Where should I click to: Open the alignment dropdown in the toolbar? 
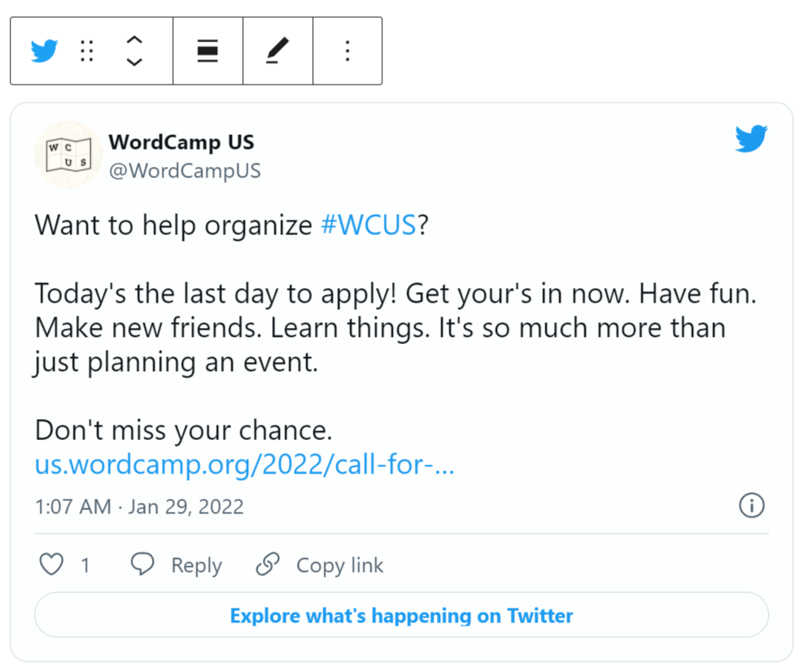207,50
